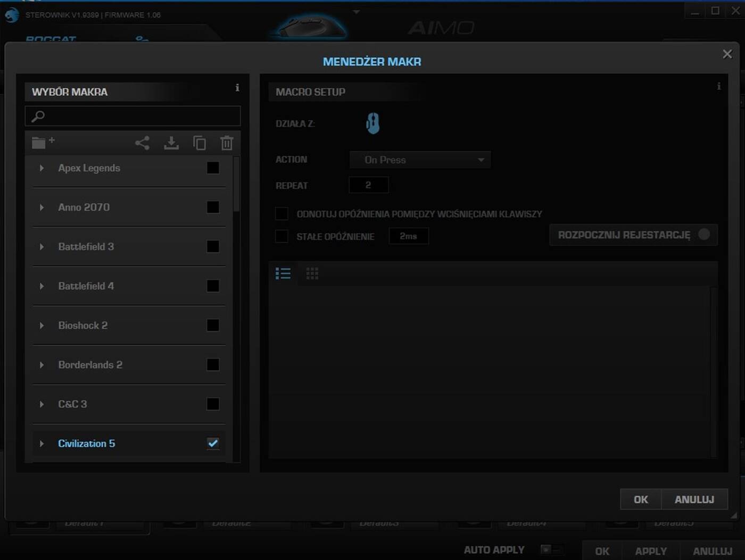Expand the Borderlands 2 macro group
Screen dimensions: 745x560
[43, 365]
